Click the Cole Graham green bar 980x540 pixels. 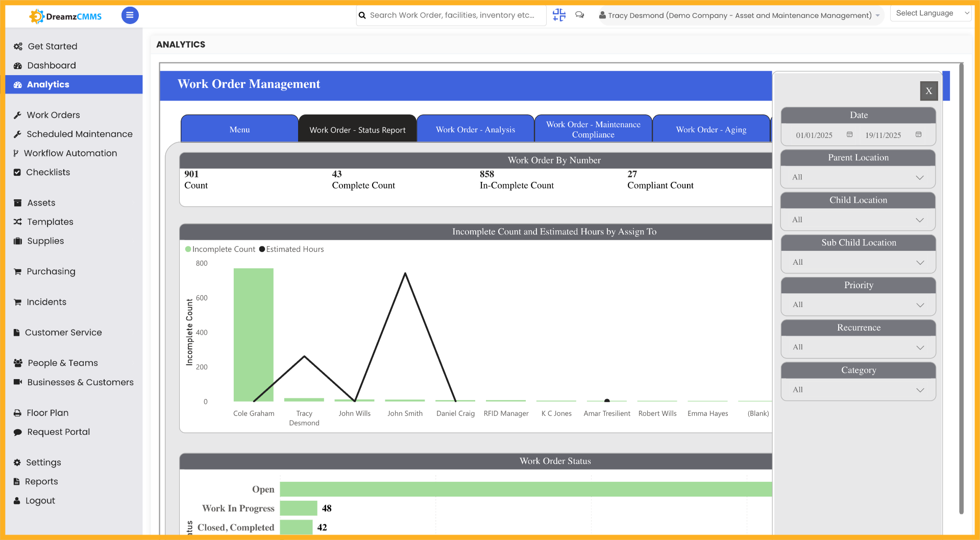click(253, 335)
